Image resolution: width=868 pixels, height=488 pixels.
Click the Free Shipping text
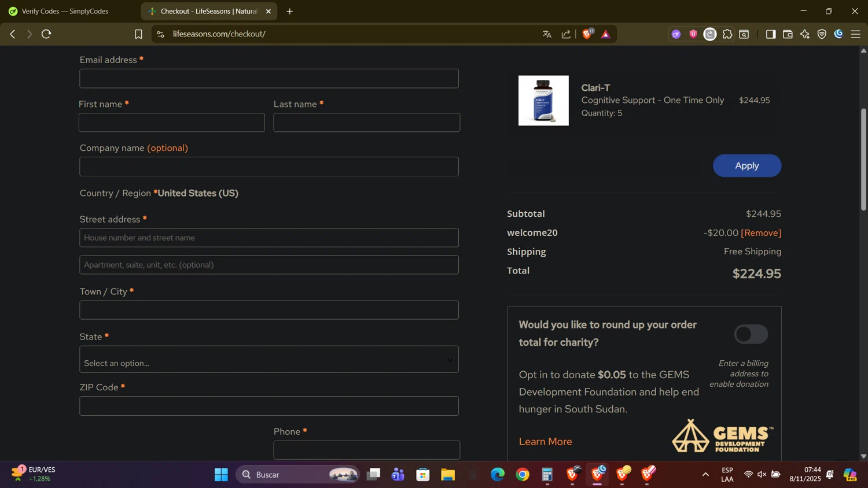coord(752,252)
